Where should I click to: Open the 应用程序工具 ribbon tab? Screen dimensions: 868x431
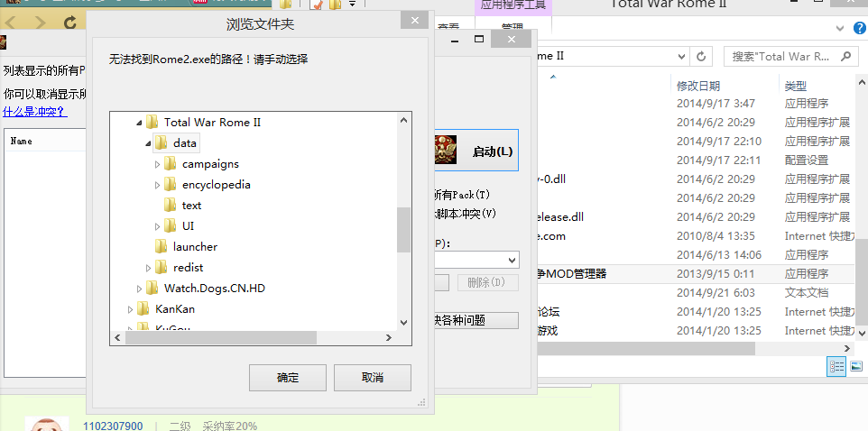click(x=513, y=5)
